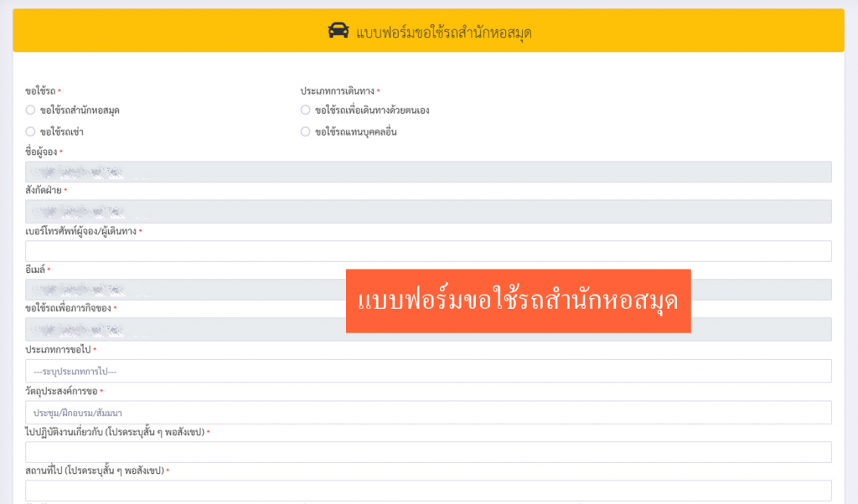
Task: Click the orange แบบฟอร์มขอใช้รถสำนักหอสมุด banner
Action: tap(518, 301)
